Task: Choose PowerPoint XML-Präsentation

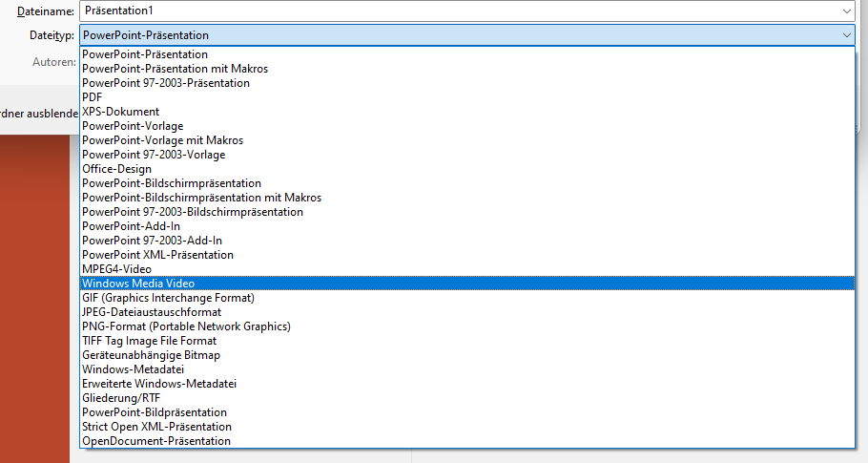Action: click(x=467, y=255)
